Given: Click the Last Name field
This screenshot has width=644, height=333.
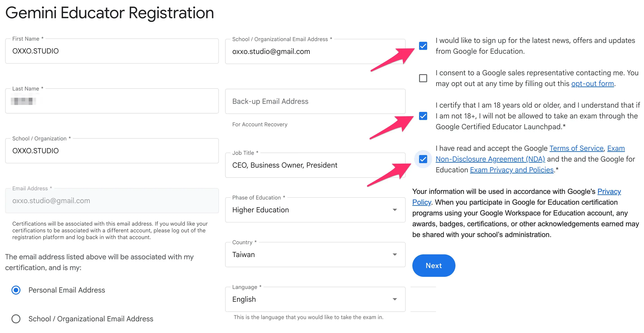Looking at the screenshot, I should pyautogui.click(x=112, y=101).
